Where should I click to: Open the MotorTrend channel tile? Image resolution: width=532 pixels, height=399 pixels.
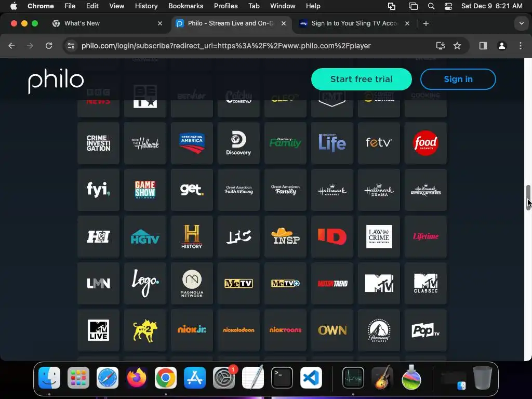pyautogui.click(x=332, y=284)
